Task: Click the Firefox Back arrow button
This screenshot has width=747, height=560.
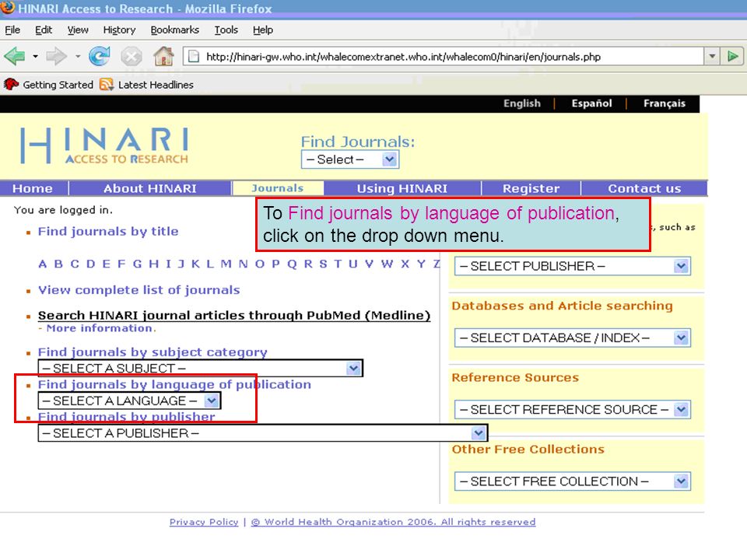Action: tap(15, 57)
